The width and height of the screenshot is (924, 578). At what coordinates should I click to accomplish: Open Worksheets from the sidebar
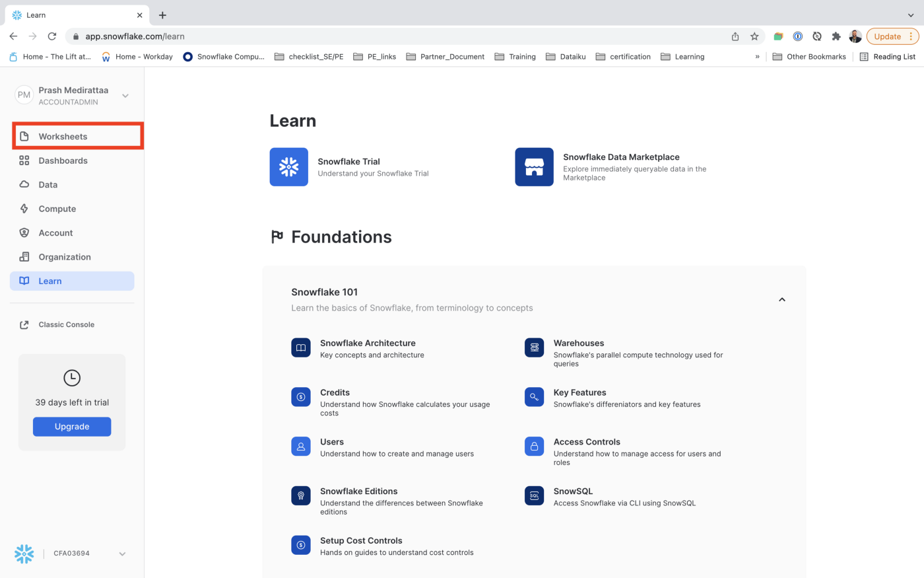63,137
